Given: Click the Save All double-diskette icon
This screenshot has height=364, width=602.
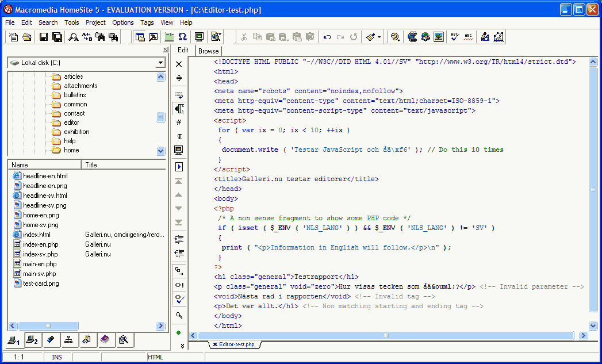Looking at the screenshot, I should click(57, 37).
